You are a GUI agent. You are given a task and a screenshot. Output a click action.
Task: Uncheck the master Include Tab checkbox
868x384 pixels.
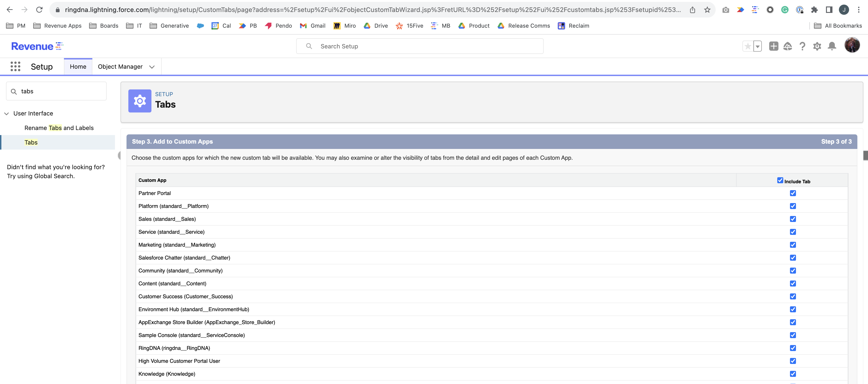tap(780, 180)
